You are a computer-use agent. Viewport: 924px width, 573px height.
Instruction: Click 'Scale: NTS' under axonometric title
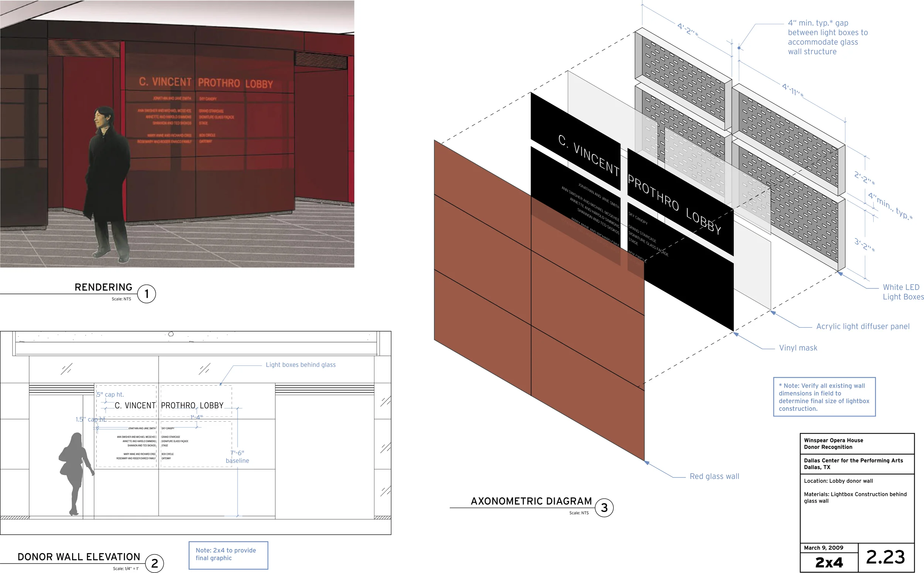pos(579,513)
